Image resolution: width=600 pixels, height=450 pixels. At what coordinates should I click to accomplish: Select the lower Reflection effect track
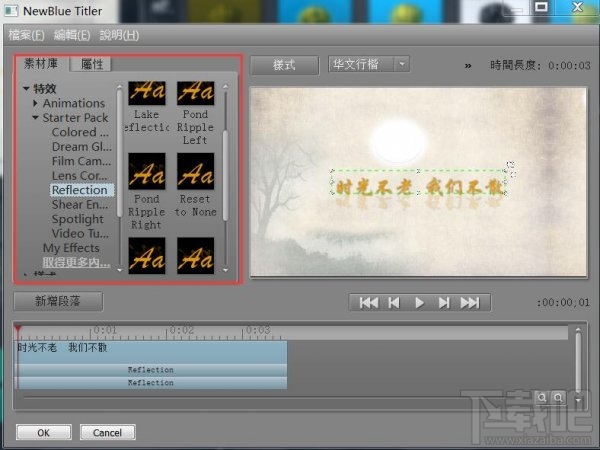pos(151,383)
